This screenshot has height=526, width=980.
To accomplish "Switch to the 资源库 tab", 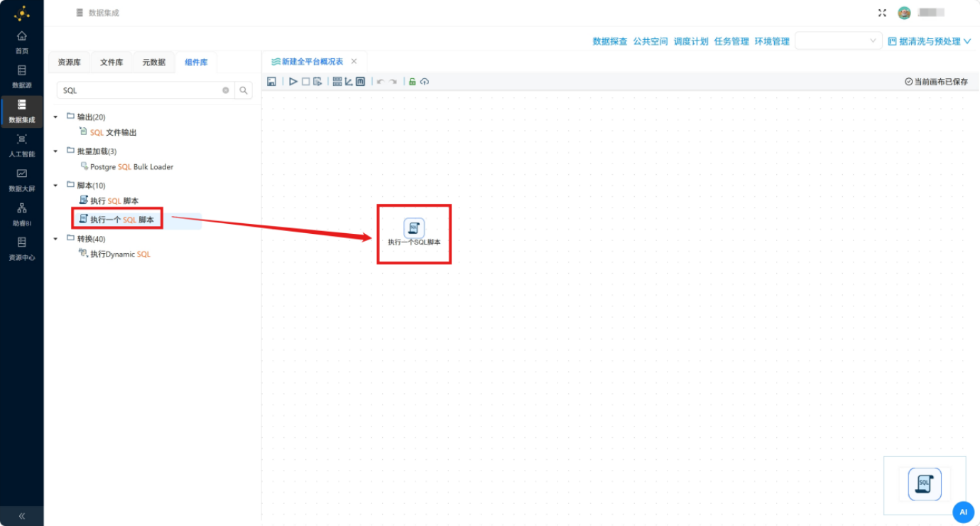I will 70,63.
